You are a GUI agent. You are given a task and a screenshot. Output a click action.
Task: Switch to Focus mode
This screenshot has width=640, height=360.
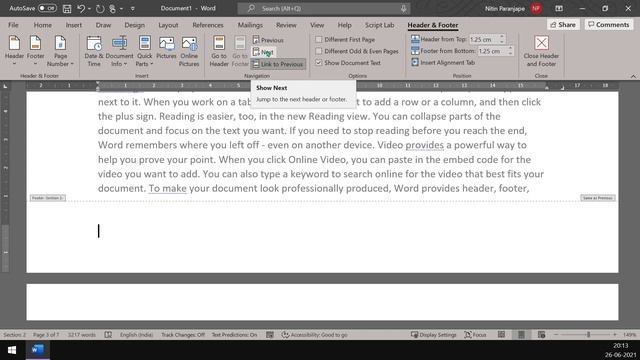click(475, 335)
